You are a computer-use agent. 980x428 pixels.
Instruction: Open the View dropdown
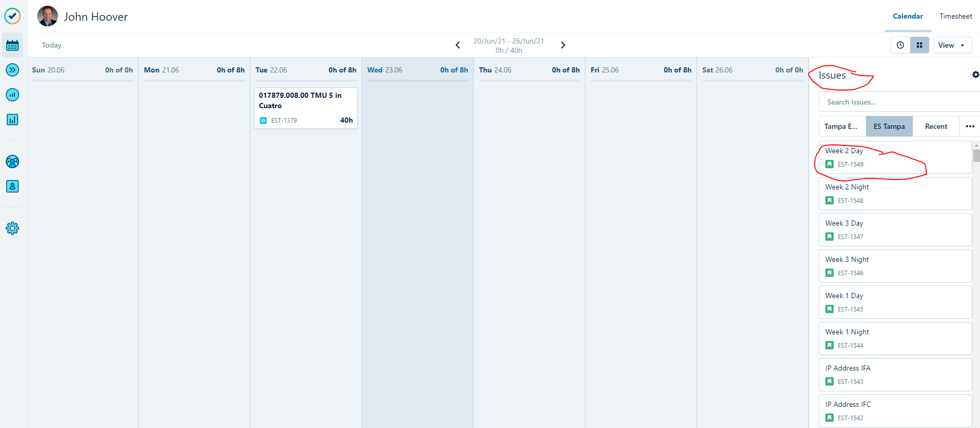(x=952, y=45)
